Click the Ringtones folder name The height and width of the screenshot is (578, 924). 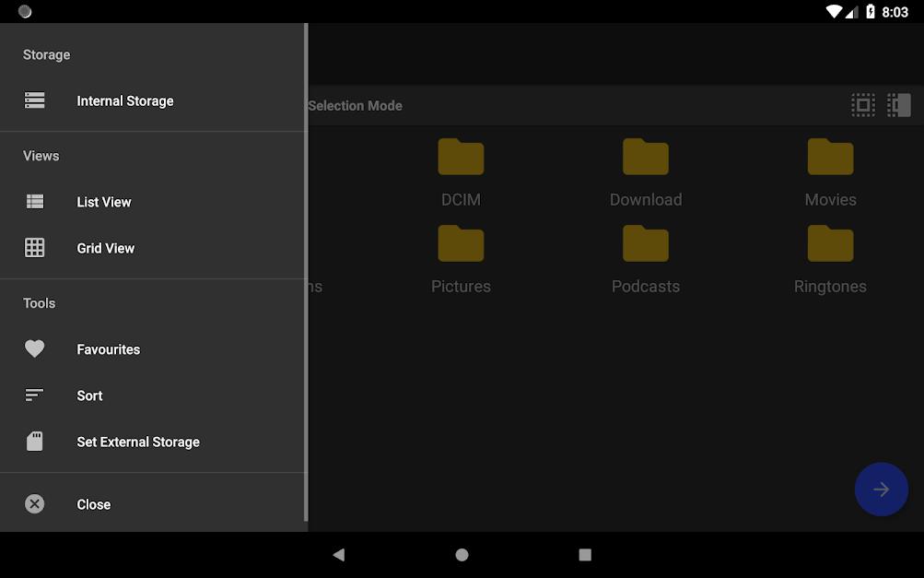pos(830,287)
